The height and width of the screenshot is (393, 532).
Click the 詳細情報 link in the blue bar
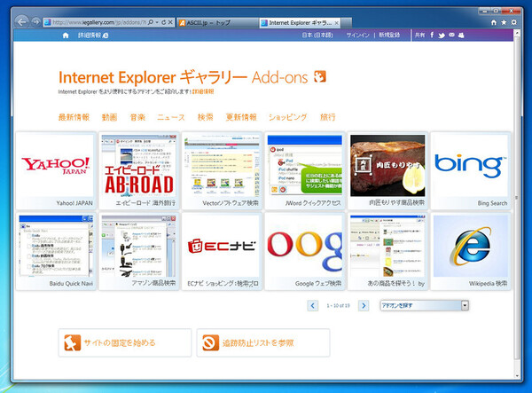(x=93, y=35)
